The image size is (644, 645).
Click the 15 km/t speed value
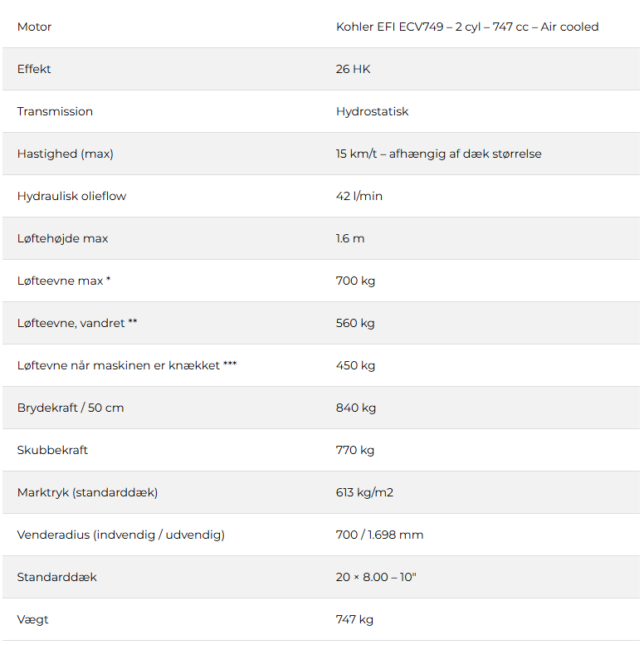pos(438,154)
